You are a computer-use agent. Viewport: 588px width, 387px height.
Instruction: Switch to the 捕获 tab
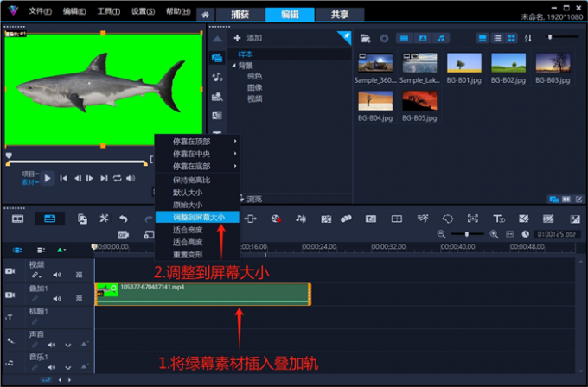[x=240, y=15]
